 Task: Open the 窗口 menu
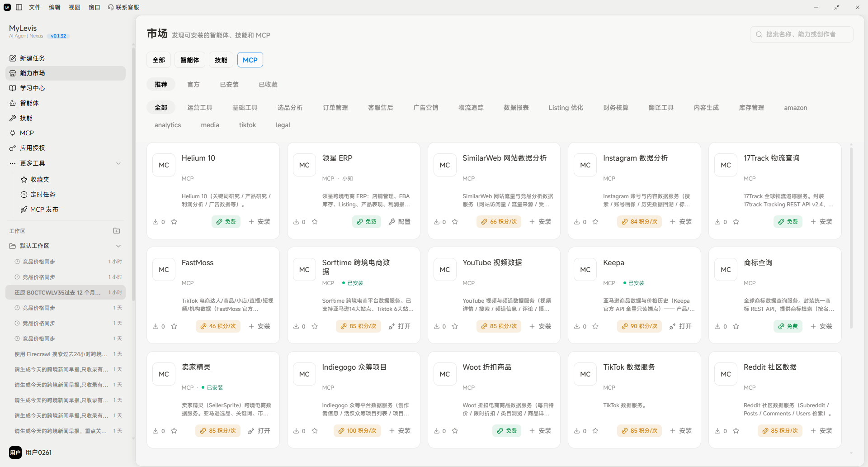pos(94,7)
